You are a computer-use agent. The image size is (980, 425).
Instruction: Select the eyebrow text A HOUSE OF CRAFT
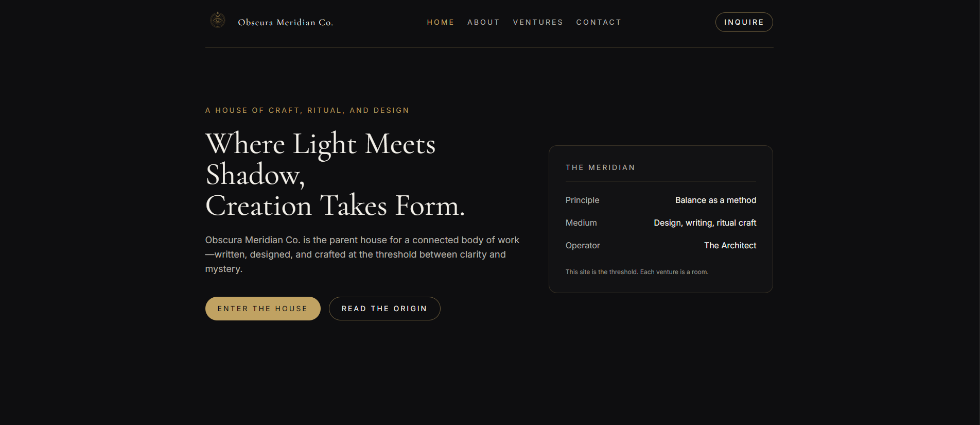[307, 110]
